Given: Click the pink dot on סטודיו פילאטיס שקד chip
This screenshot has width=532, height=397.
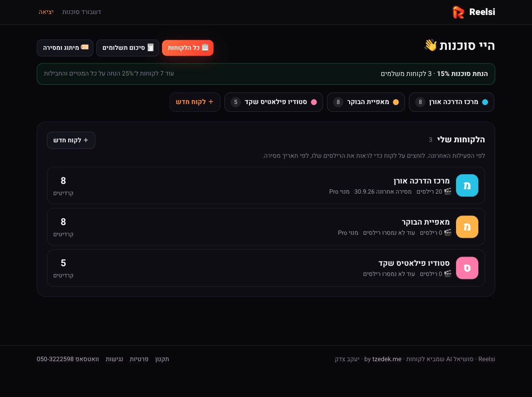Looking at the screenshot, I should (314, 102).
